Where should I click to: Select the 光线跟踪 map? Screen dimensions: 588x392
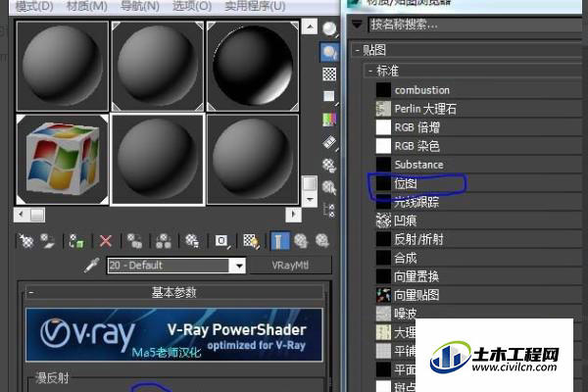point(480,202)
